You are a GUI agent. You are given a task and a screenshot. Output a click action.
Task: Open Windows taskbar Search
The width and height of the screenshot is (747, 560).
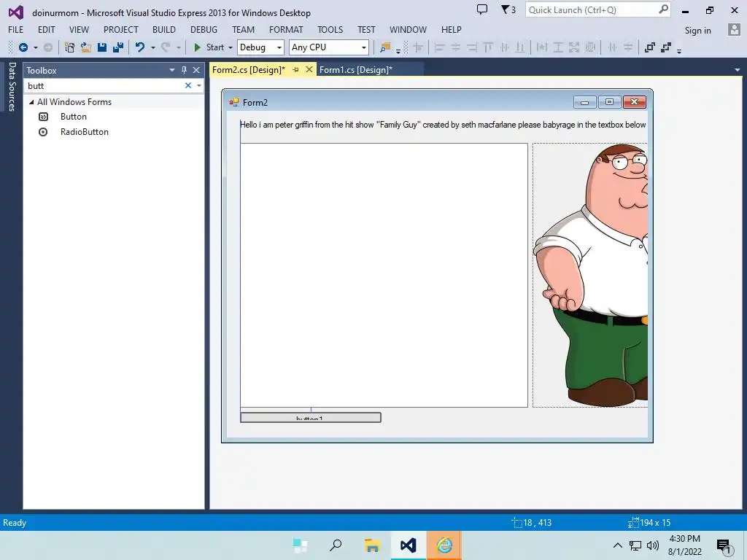336,545
